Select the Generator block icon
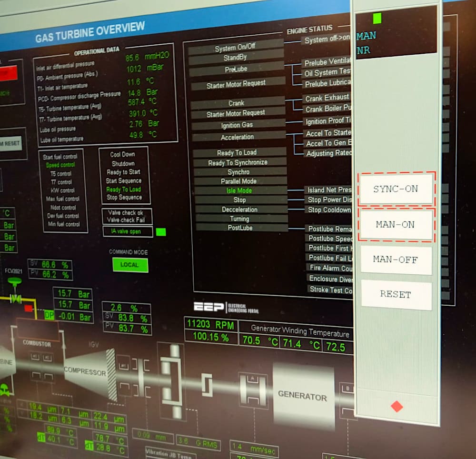 (303, 396)
